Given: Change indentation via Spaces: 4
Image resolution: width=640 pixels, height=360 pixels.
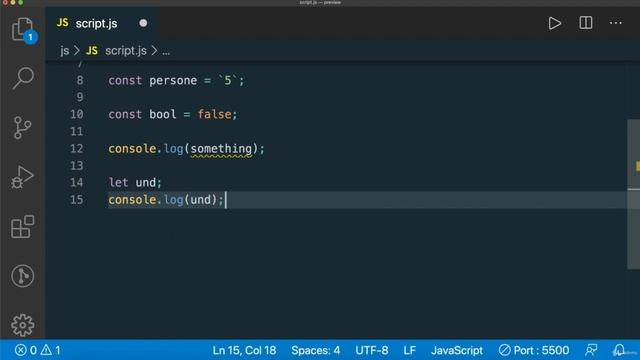Looking at the screenshot, I should click(316, 350).
